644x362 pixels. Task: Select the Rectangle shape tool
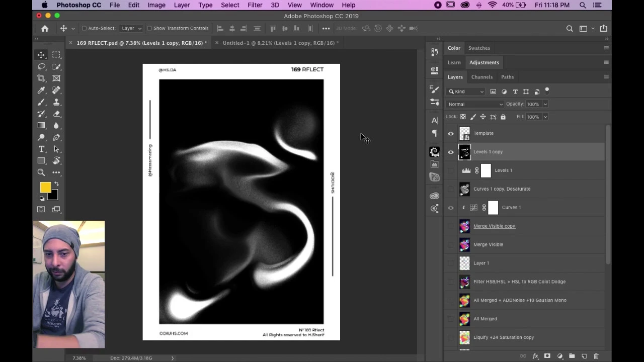pyautogui.click(x=41, y=161)
